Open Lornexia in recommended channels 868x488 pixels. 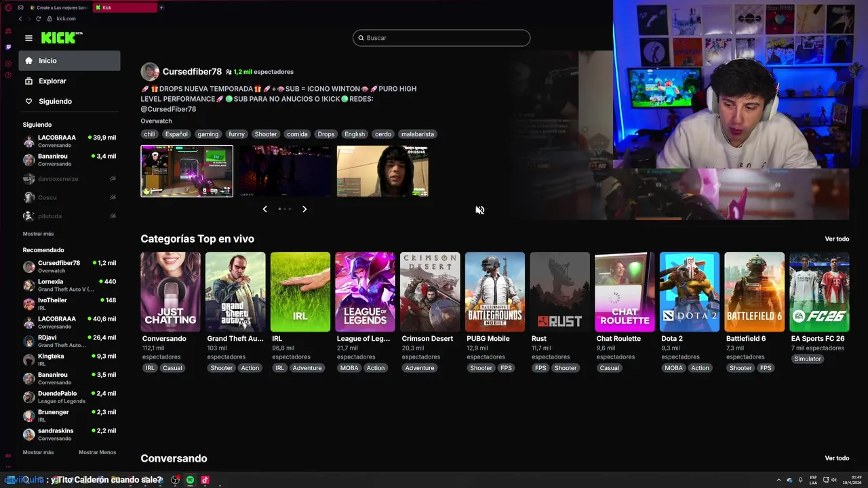tap(70, 285)
